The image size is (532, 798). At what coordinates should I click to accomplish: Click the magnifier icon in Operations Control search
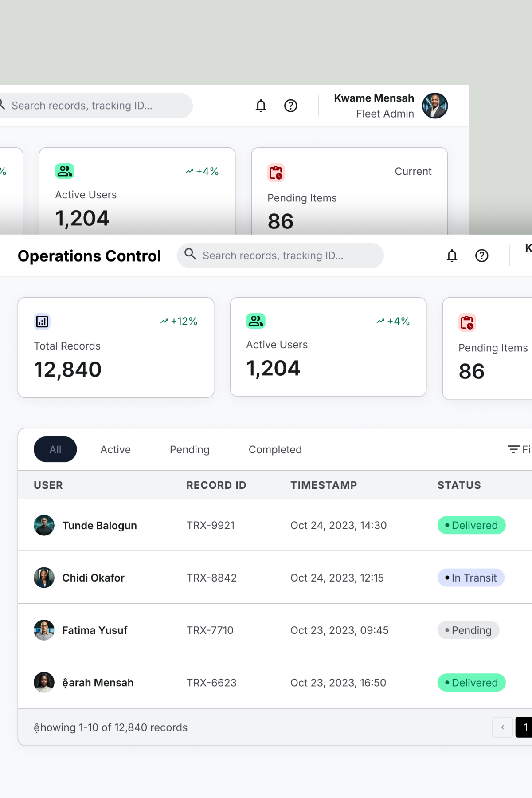(x=190, y=254)
